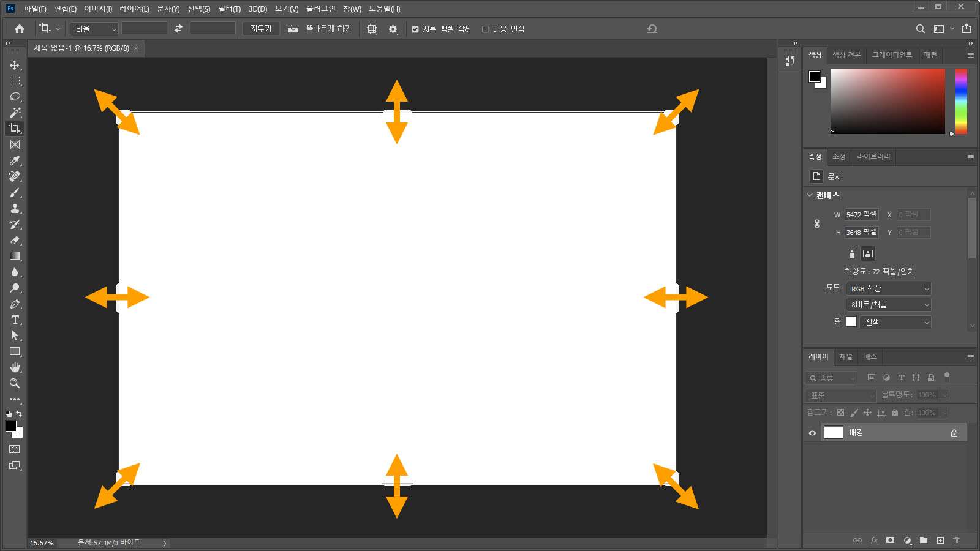Viewport: 980px width, 551px height.
Task: Select the Gradient tool
Action: 15,256
